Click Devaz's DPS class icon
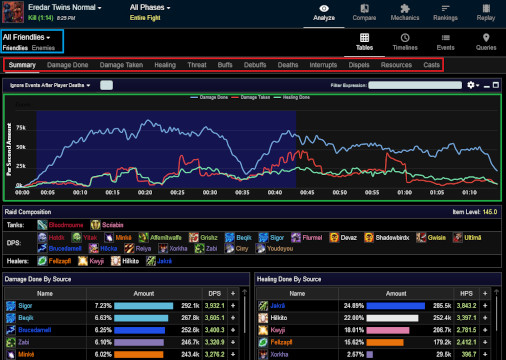The width and height of the screenshot is (506, 360). [x=334, y=237]
